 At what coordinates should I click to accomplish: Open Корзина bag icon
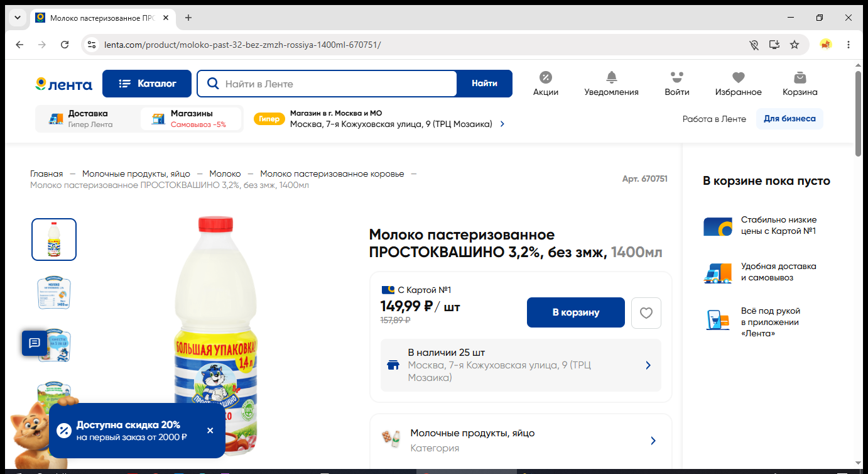coord(800,77)
